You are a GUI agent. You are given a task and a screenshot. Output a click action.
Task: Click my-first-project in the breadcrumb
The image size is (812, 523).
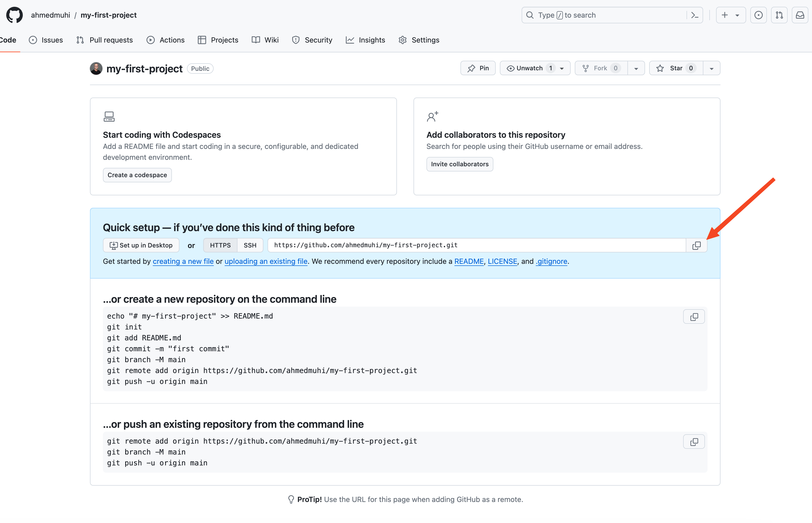pyautogui.click(x=109, y=15)
